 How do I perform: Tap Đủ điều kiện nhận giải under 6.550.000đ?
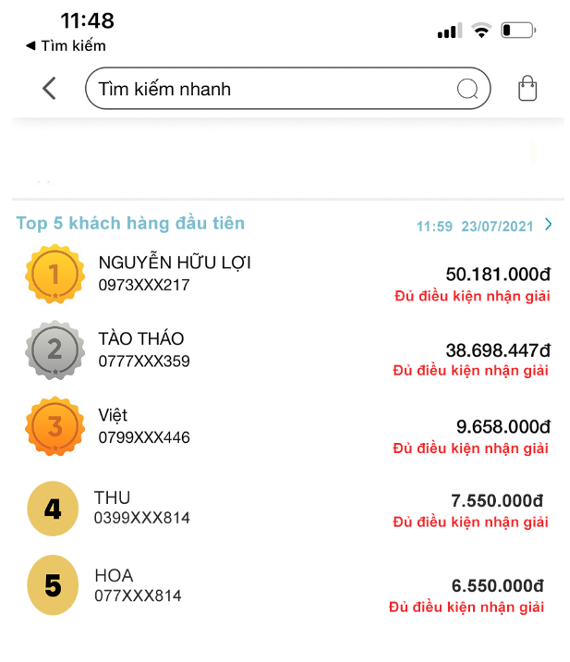coord(467,607)
